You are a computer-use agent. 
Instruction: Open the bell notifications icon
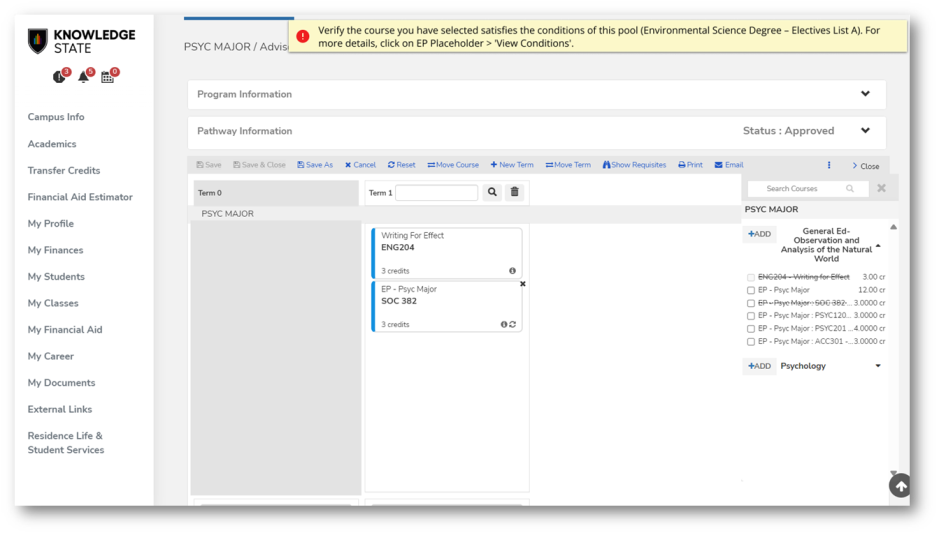84,77
